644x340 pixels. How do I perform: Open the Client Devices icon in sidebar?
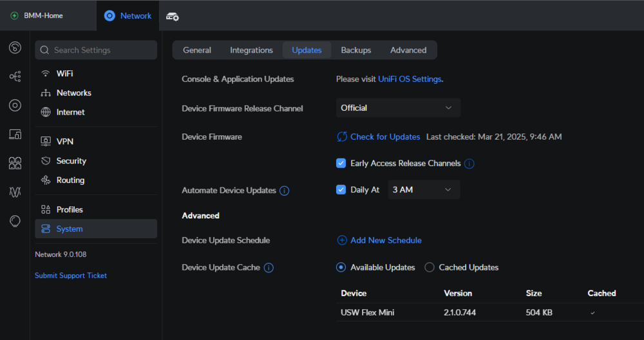tap(15, 135)
